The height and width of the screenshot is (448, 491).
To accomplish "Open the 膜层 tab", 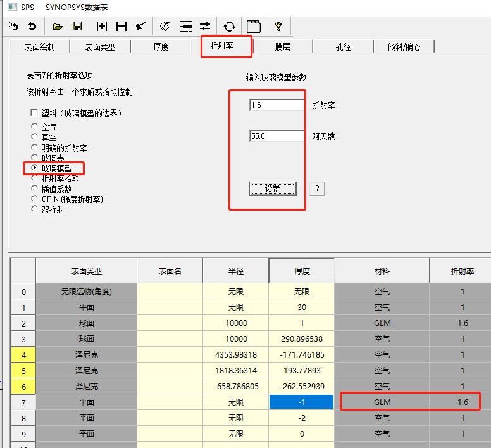I will (x=283, y=47).
